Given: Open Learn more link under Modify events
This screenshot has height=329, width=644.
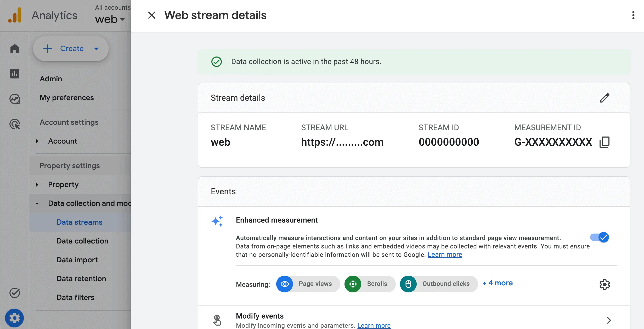Looking at the screenshot, I should pyautogui.click(x=374, y=325).
